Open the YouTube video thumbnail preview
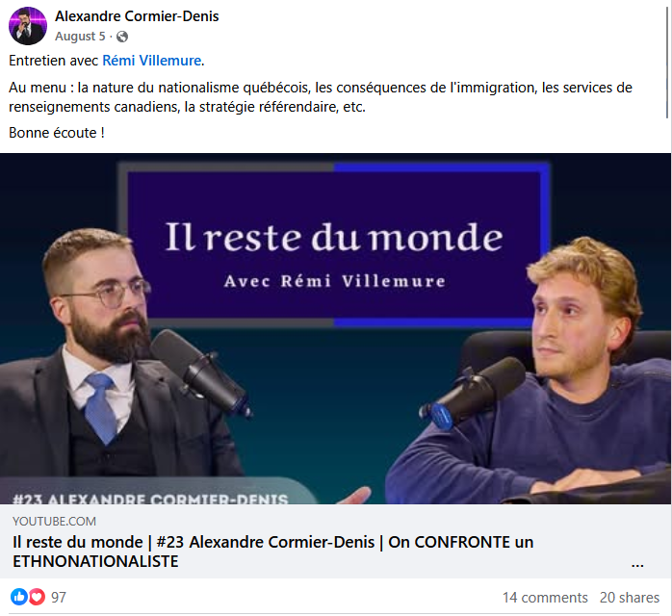 click(x=336, y=328)
